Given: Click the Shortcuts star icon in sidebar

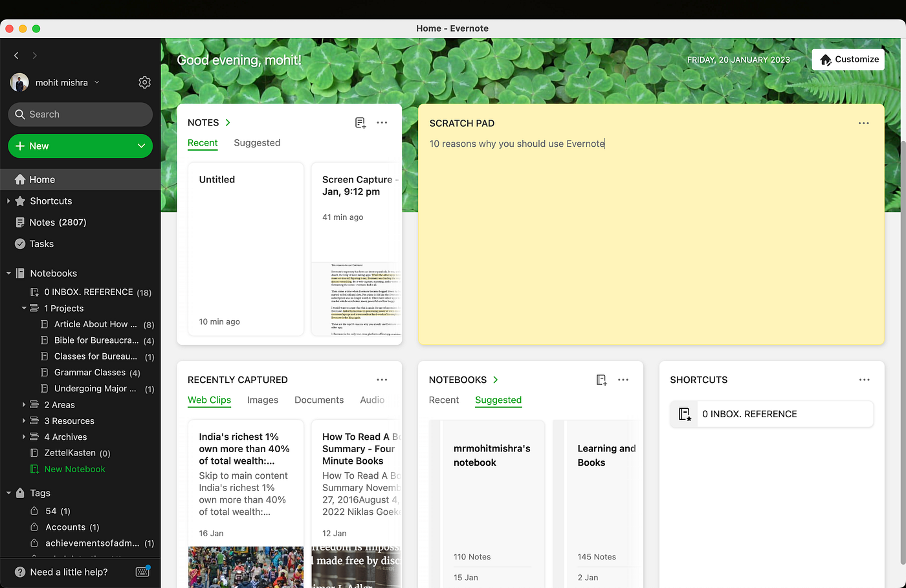Looking at the screenshot, I should pos(20,201).
